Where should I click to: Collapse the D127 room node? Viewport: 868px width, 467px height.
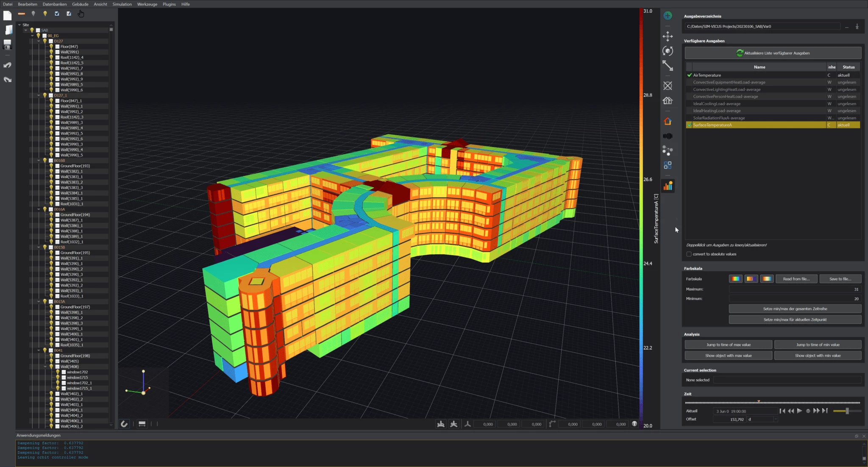click(39, 42)
